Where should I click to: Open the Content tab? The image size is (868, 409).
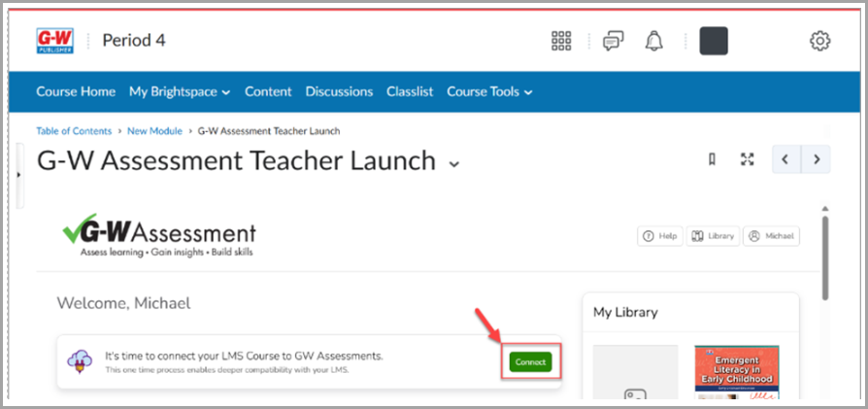[268, 91]
